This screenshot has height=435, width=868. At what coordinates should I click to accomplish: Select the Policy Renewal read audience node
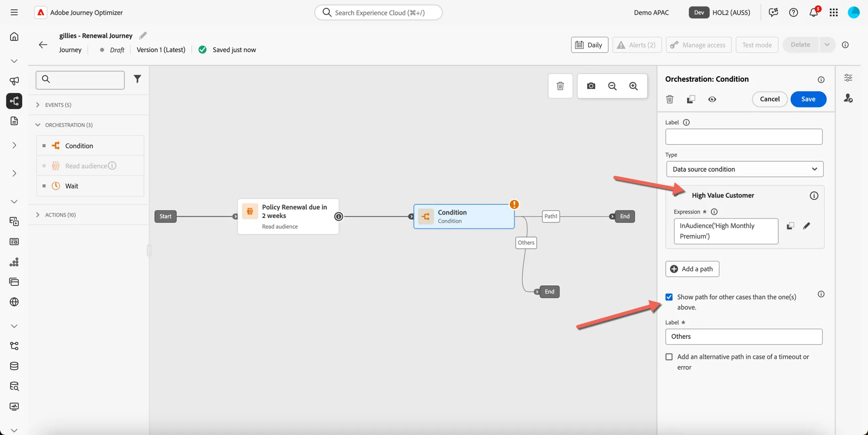(288, 216)
